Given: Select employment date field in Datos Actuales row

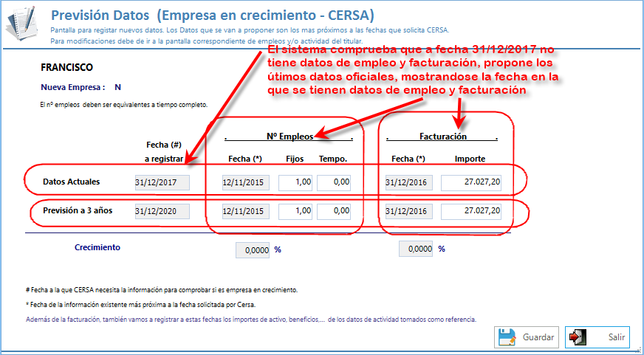Looking at the screenshot, I should 246,182.
